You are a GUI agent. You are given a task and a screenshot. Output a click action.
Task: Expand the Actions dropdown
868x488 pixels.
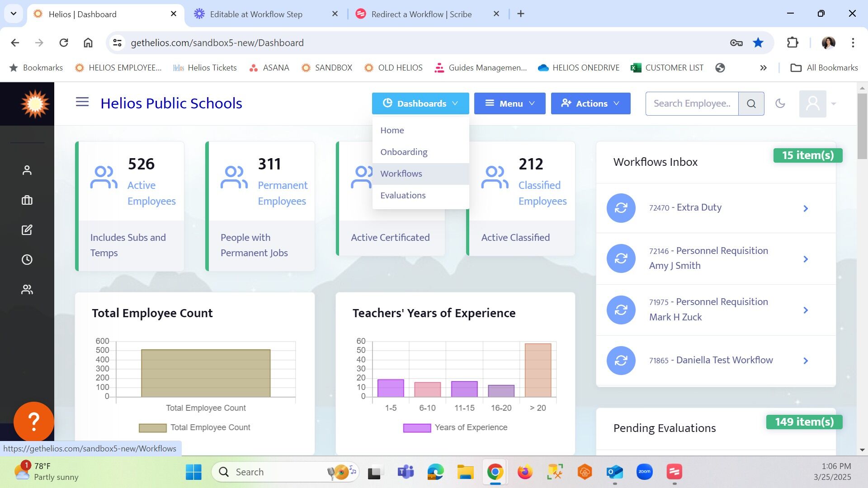(591, 103)
